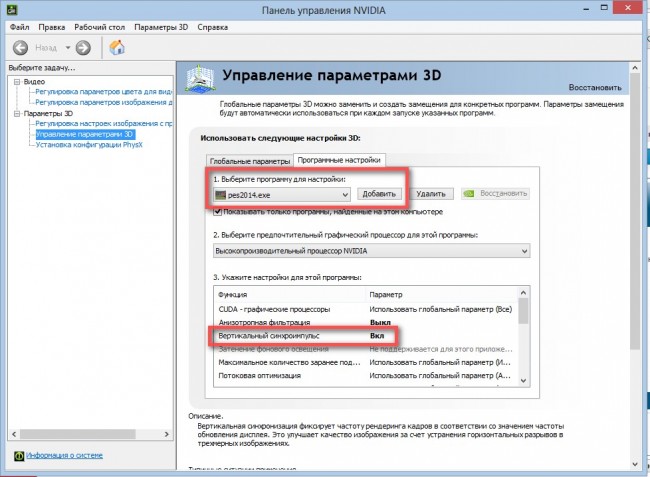
Task: Click the Back arrow navigation icon
Action: pyautogui.click(x=19, y=47)
